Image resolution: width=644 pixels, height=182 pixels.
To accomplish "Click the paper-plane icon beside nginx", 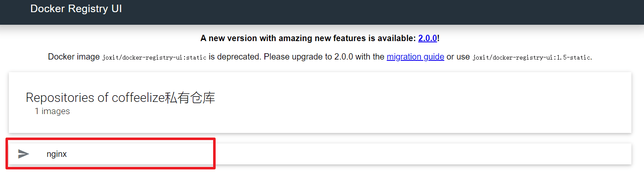I will 24,154.
